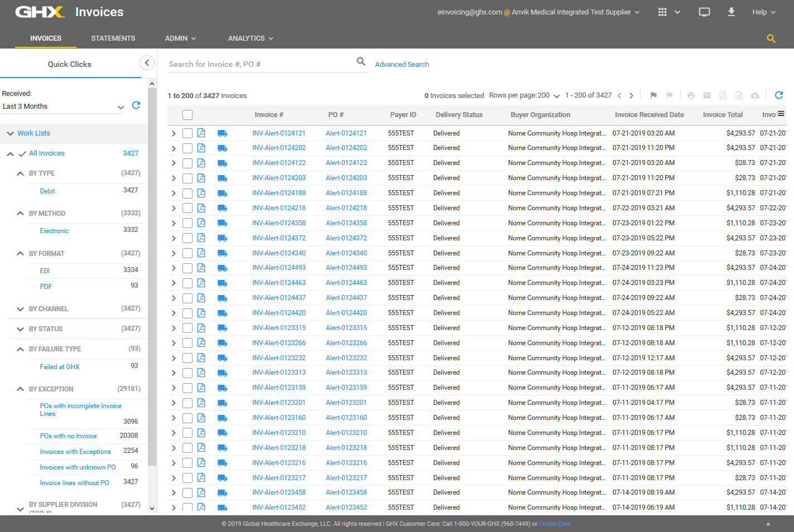Collapse the Quick Clicks side panel

[147, 63]
